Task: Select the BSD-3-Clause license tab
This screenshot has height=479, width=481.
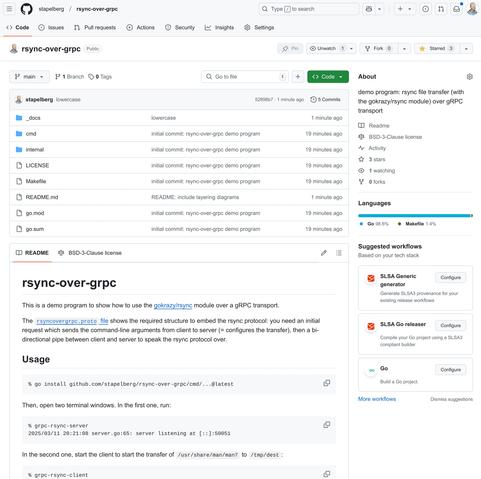Action: point(90,253)
